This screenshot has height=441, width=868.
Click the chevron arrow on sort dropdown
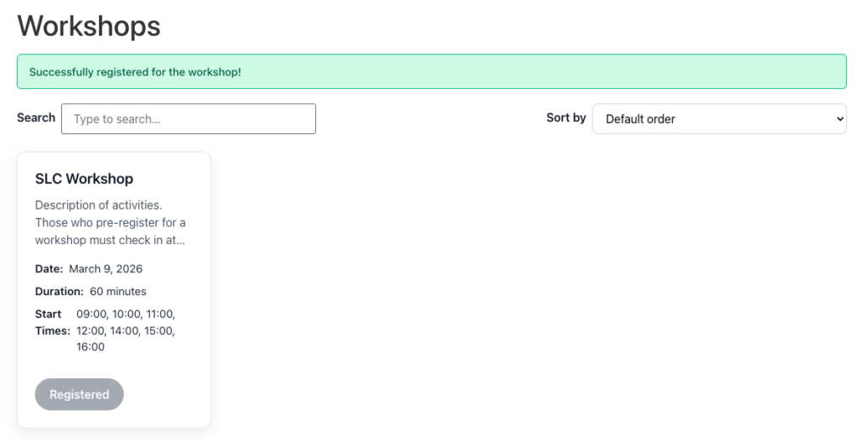(x=839, y=120)
